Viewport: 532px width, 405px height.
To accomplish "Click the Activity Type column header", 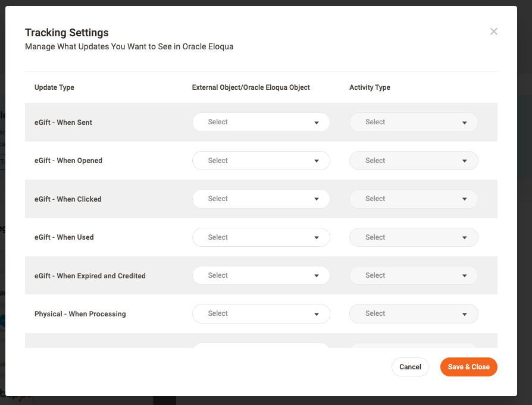I will [370, 87].
